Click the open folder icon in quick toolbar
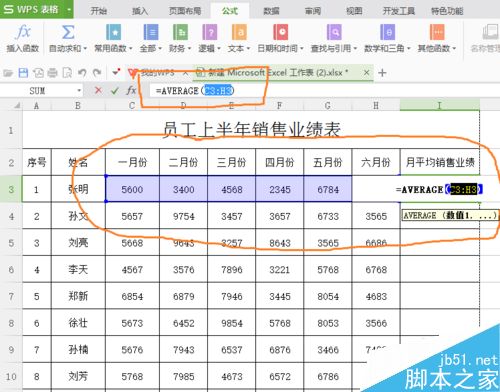The height and width of the screenshot is (392, 500). pos(8,73)
